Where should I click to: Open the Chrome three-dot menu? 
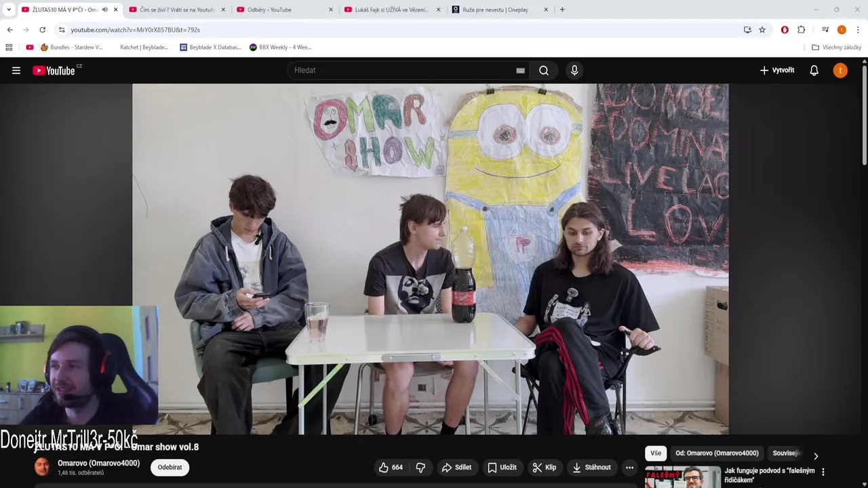(858, 30)
